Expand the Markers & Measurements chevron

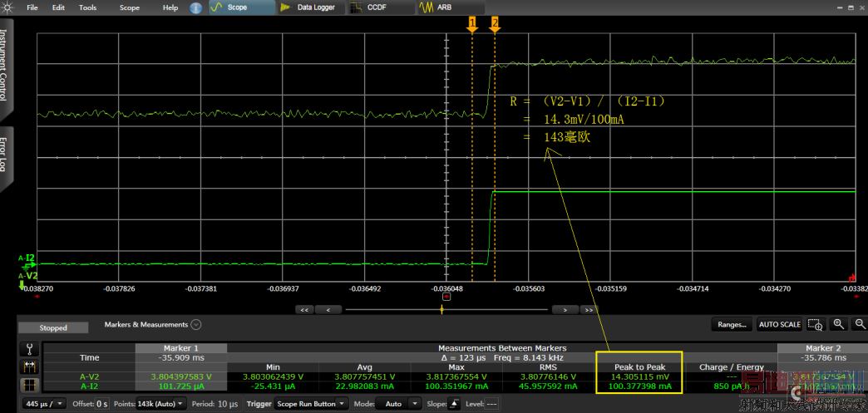pos(196,325)
